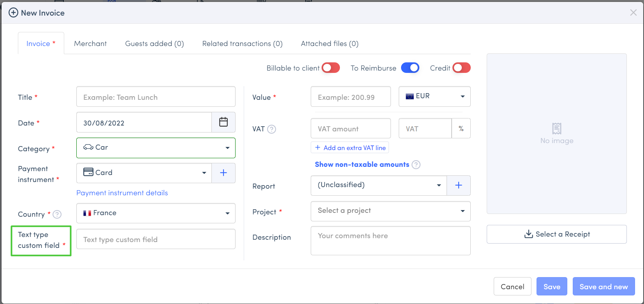Click the Country help question mark icon
The height and width of the screenshot is (304, 644).
pos(57,214)
